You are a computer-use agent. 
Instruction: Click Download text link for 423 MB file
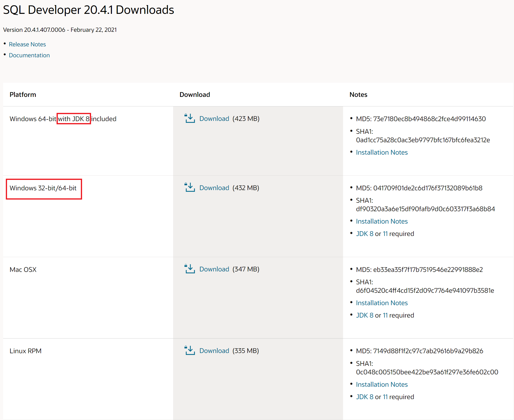(214, 119)
